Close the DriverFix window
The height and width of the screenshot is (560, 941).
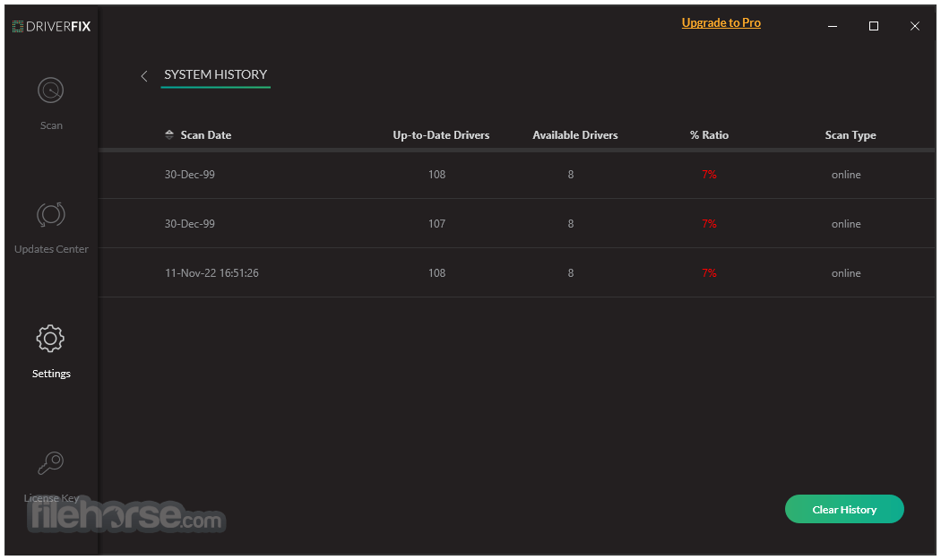tap(915, 26)
